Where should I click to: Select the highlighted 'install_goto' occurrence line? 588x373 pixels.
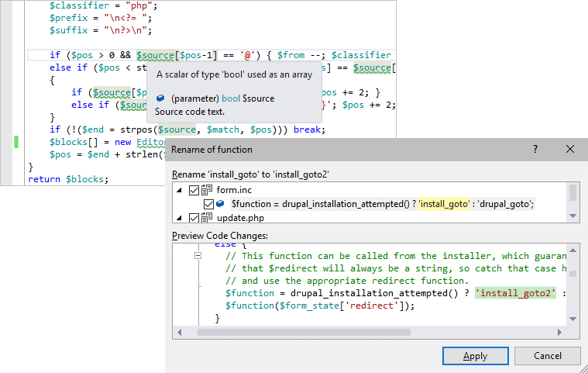point(382,204)
